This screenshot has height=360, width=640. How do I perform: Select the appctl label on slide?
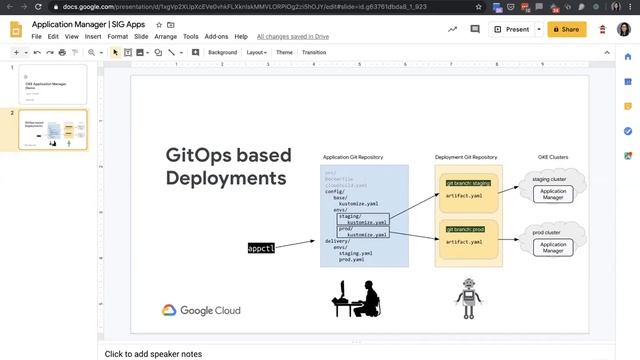[261, 248]
